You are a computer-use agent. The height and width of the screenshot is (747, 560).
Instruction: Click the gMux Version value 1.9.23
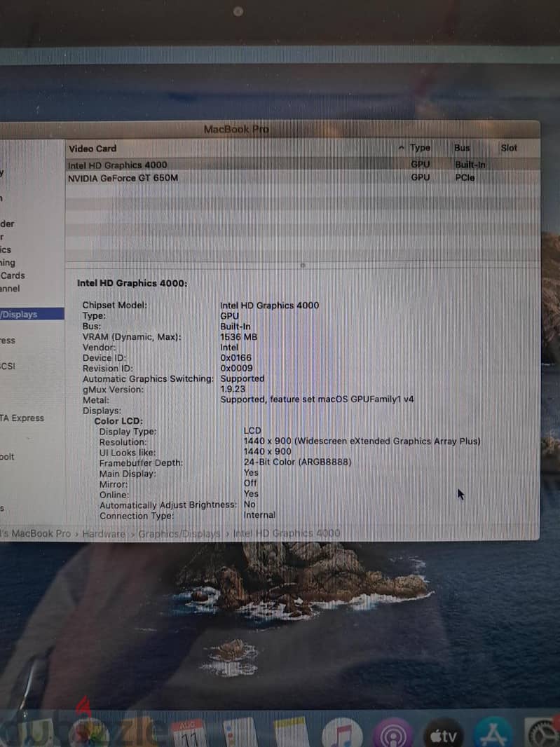[x=233, y=389]
